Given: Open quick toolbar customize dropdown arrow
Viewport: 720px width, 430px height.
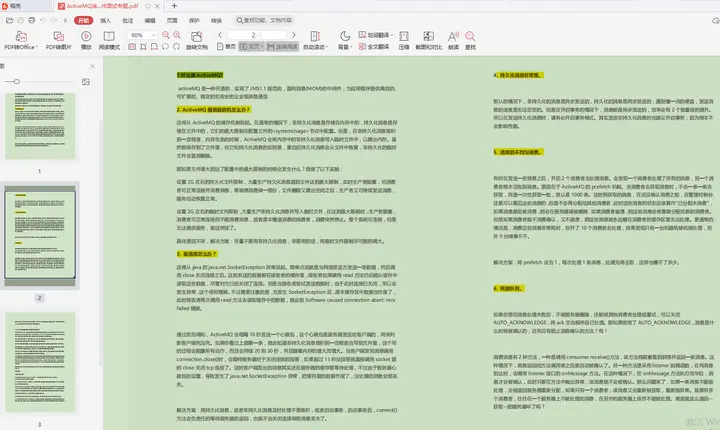Looking at the screenshot, I should coord(66,20).
